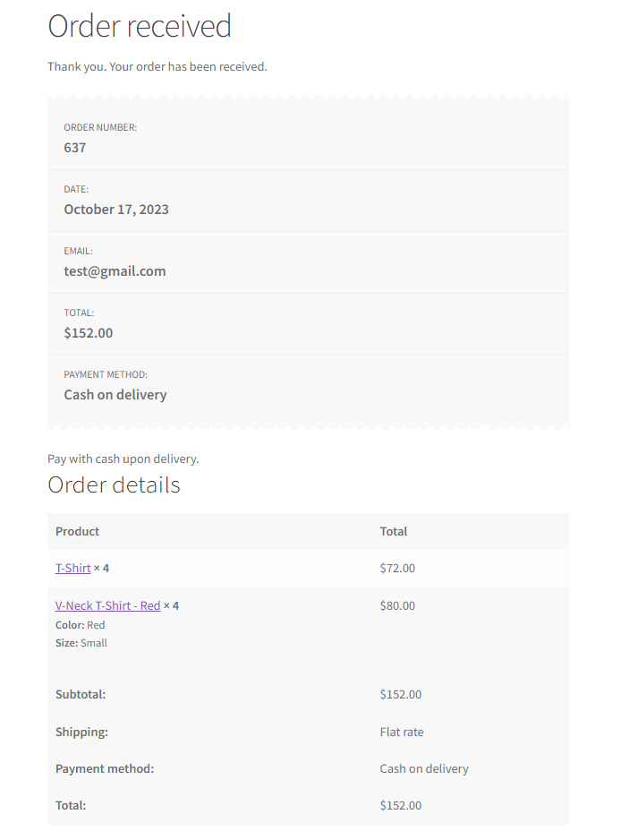Image resolution: width=621 pixels, height=840 pixels.
Task: Open the V-Neck T-Shirt - Red link
Action: 107,605
